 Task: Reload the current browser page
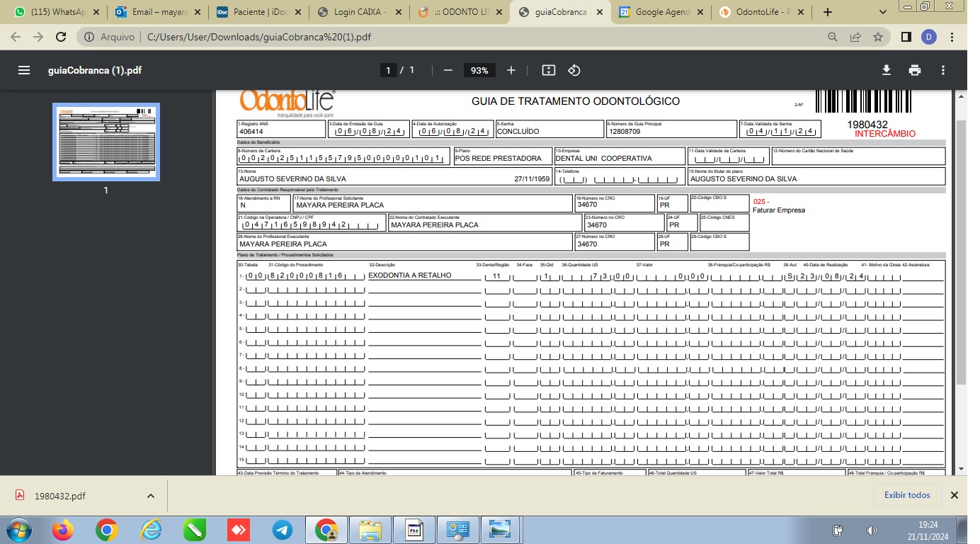click(60, 37)
